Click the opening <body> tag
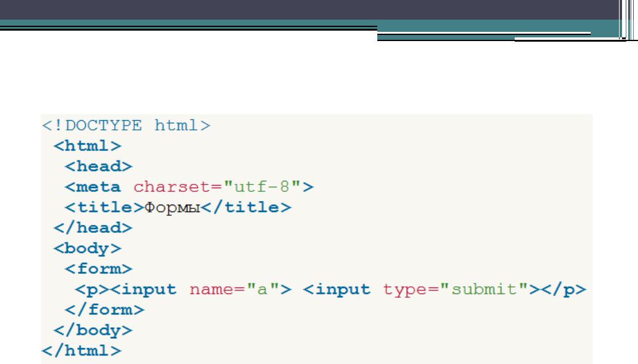This screenshot has height=364, width=638. tap(87, 249)
